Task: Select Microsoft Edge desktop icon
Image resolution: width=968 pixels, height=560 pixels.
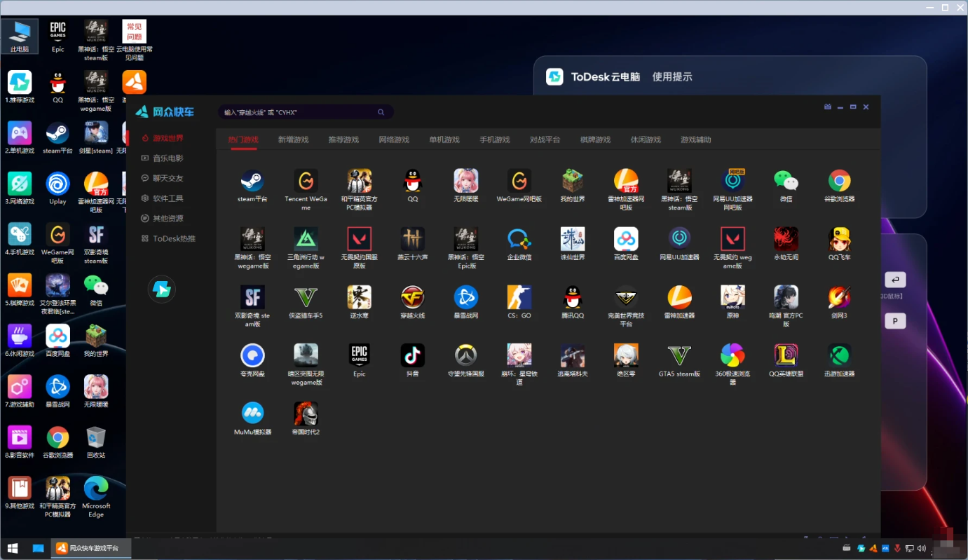Action: [x=96, y=497]
